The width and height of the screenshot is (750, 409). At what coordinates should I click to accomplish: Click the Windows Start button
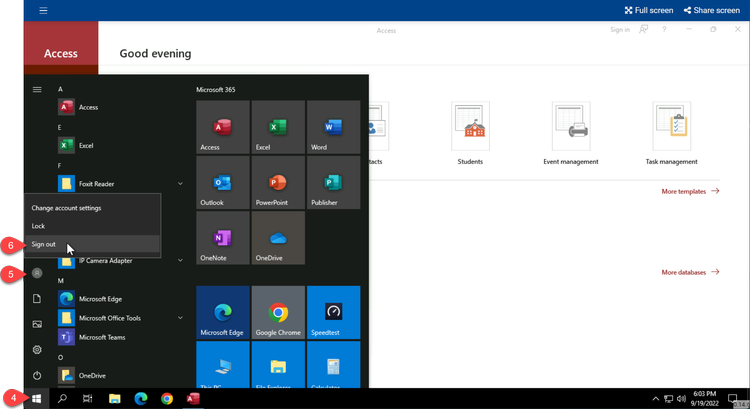tap(37, 398)
